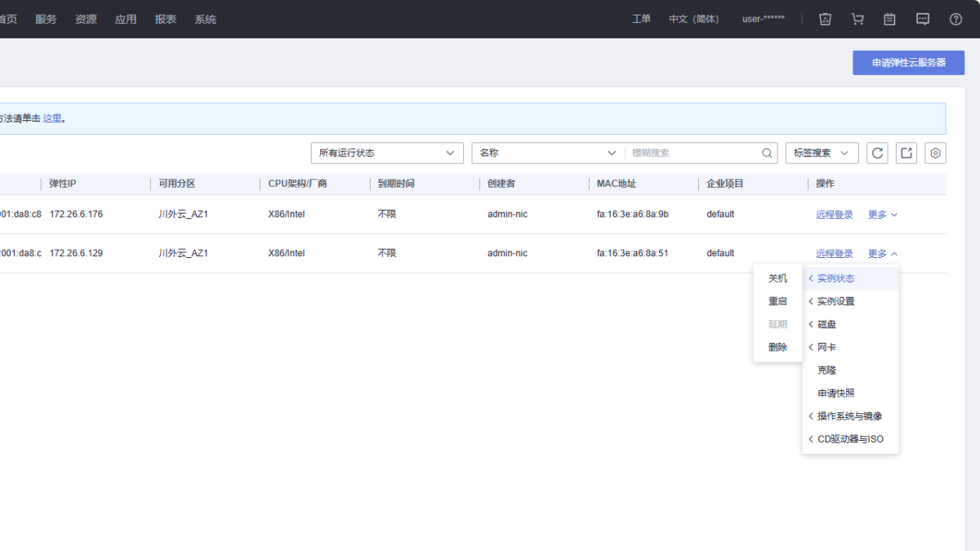Click 申请弹性云服务器 button
The image size is (980, 551).
pyautogui.click(x=908, y=63)
